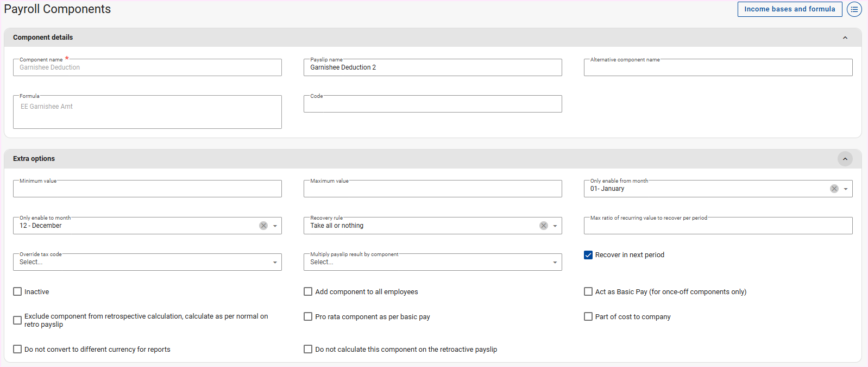This screenshot has height=367, width=868.
Task: Enable Add component to all employees
Action: 308,292
